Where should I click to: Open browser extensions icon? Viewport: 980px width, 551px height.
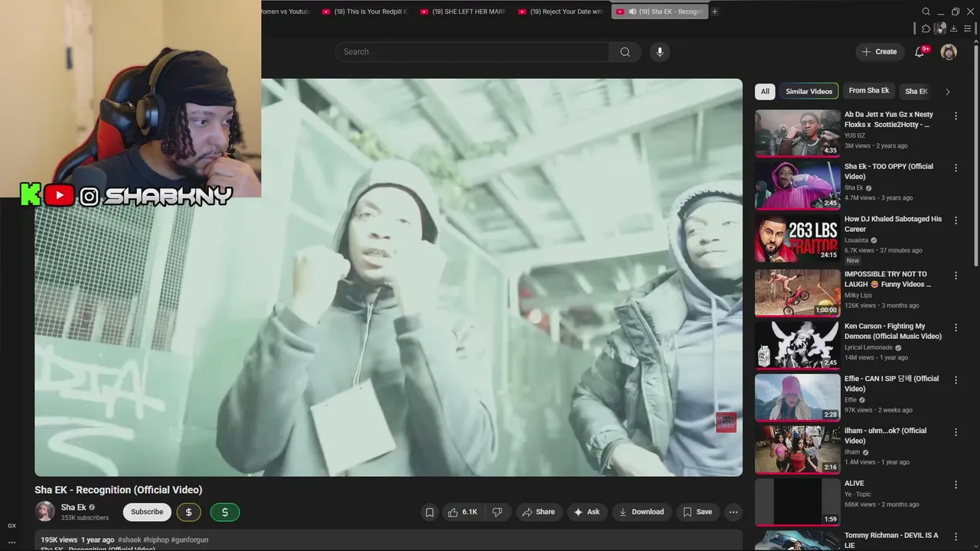pyautogui.click(x=926, y=28)
